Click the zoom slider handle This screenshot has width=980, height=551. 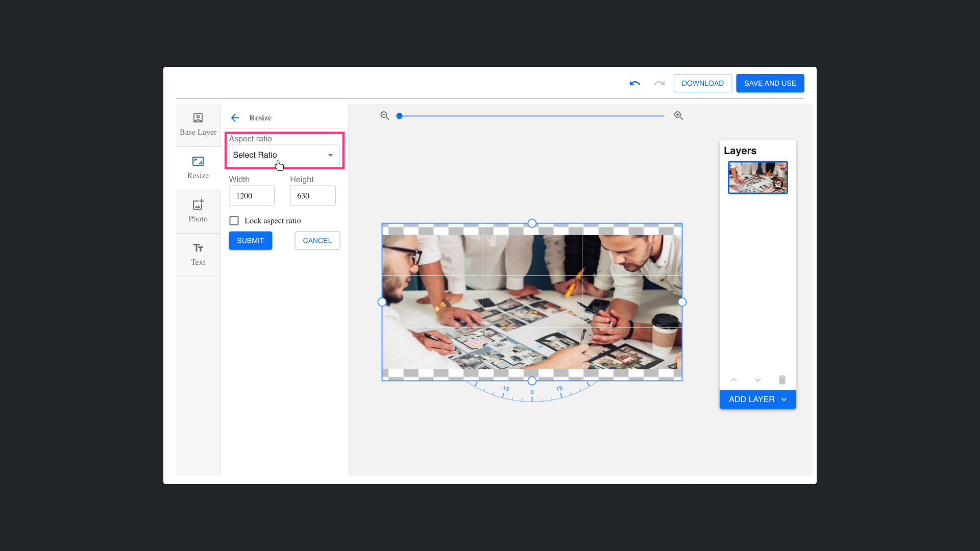pos(400,116)
